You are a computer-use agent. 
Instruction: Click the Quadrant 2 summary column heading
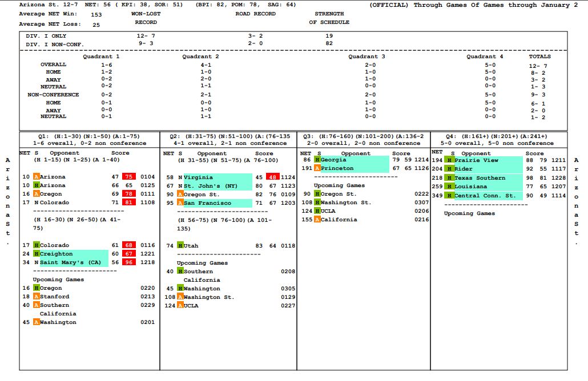point(200,57)
